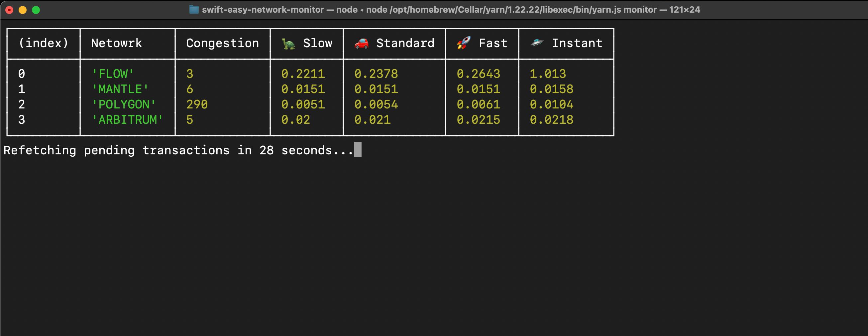Image resolution: width=868 pixels, height=336 pixels.
Task: Click the swift-easy-network-monitor window title
Action: (451, 9)
